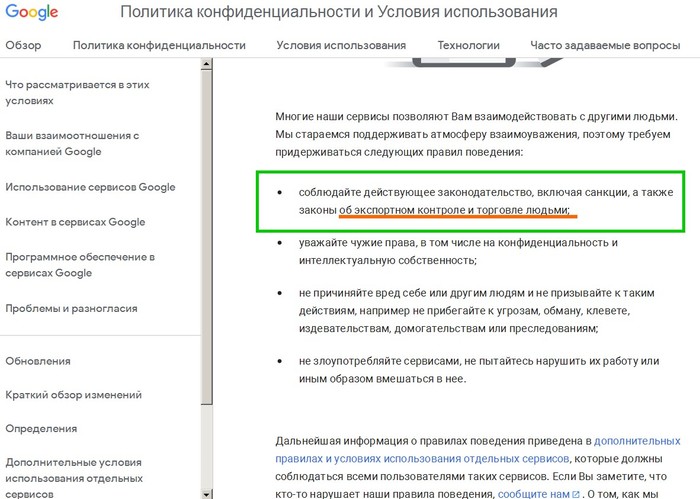
Task: Click sidebar scrollbar down arrow
Action: tap(206, 494)
